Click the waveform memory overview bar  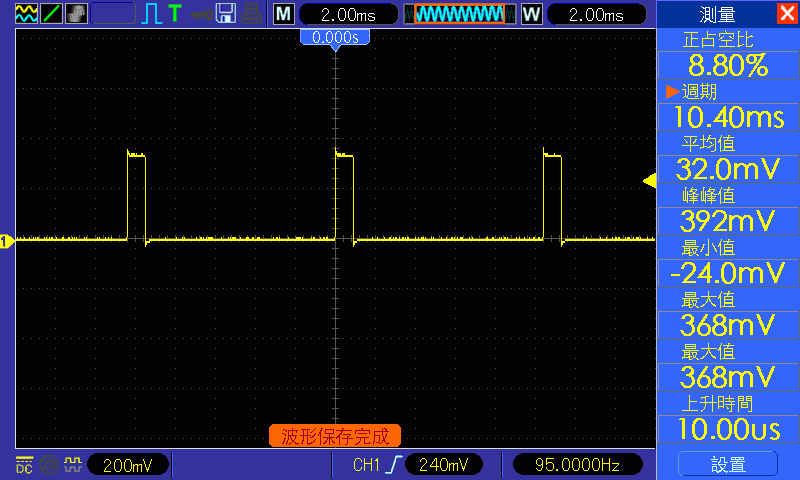pos(460,14)
